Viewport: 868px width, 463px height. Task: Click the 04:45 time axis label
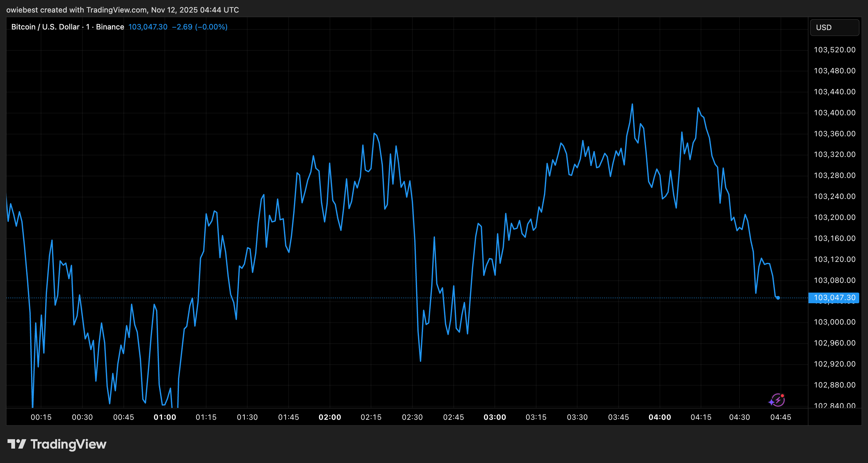780,417
